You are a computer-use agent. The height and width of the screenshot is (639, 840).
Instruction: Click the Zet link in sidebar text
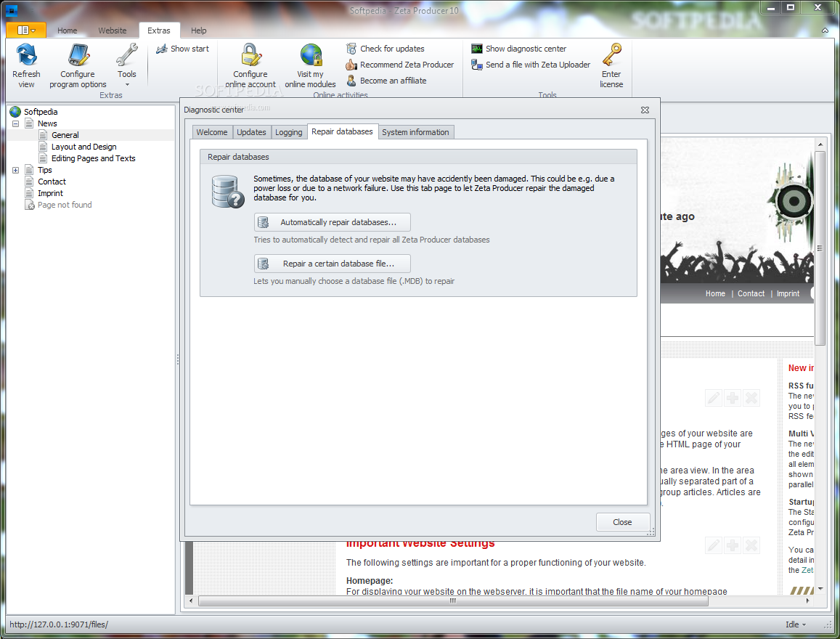pos(807,570)
